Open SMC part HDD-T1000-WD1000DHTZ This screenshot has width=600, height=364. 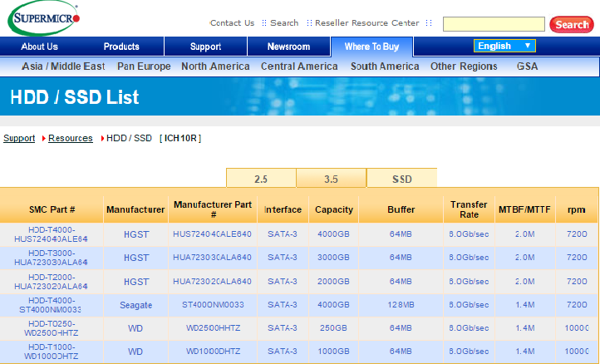(x=52, y=352)
